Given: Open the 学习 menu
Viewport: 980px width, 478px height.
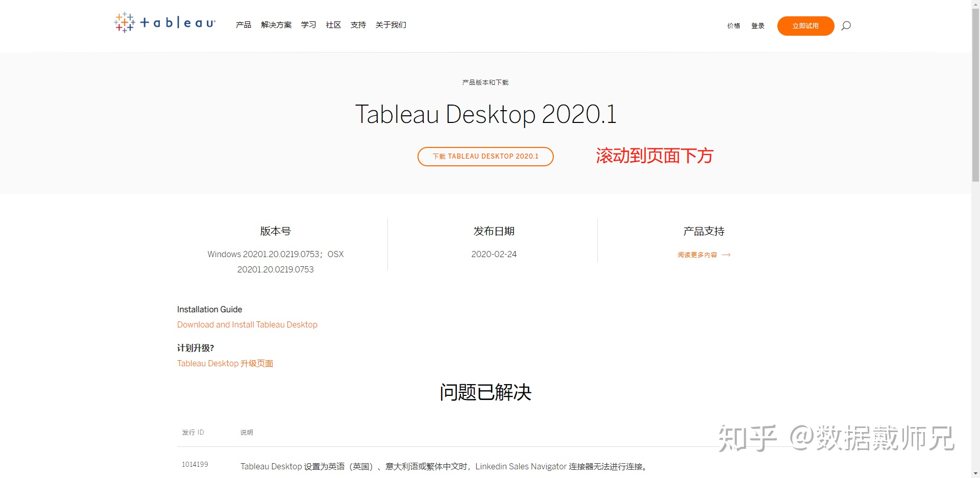Looking at the screenshot, I should pyautogui.click(x=308, y=24).
